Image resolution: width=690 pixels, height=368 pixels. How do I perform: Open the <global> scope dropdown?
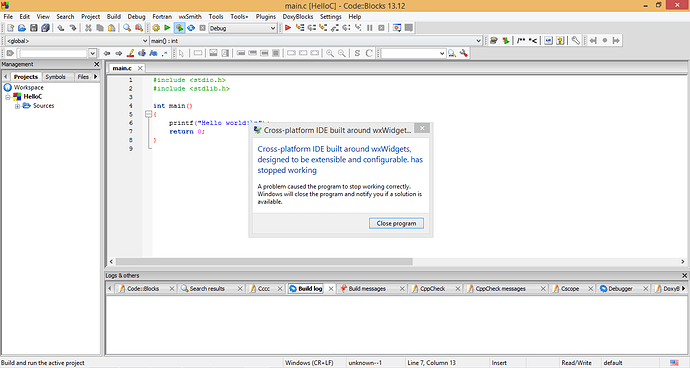[x=145, y=40]
